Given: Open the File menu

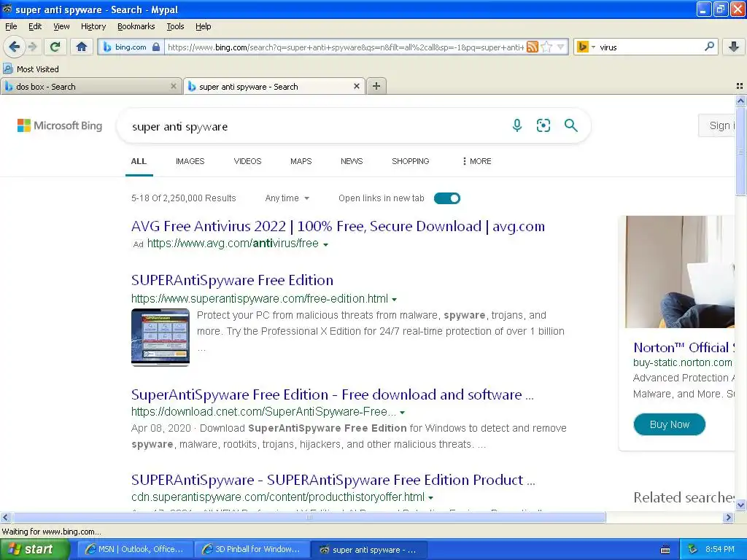Looking at the screenshot, I should tap(11, 26).
